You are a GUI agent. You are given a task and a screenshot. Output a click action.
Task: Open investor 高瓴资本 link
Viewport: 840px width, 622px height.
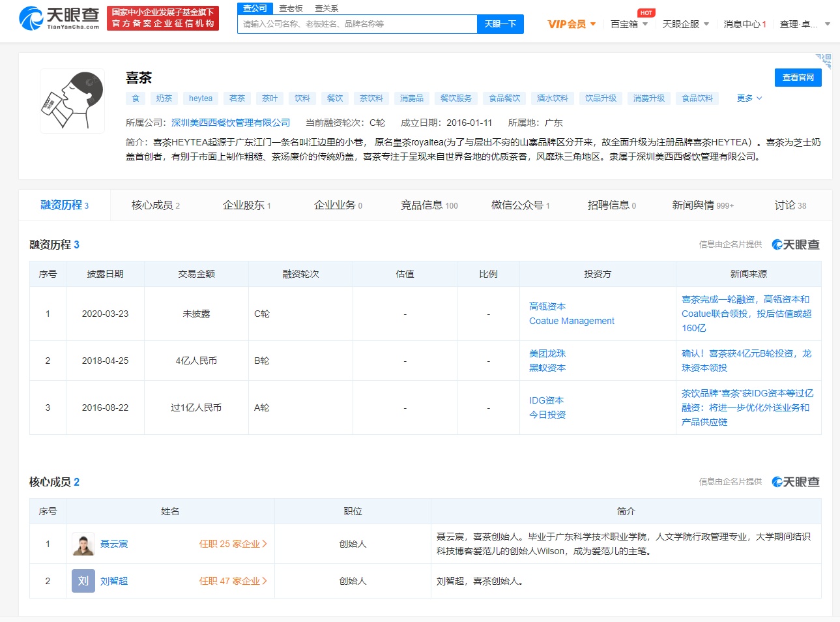click(x=547, y=306)
